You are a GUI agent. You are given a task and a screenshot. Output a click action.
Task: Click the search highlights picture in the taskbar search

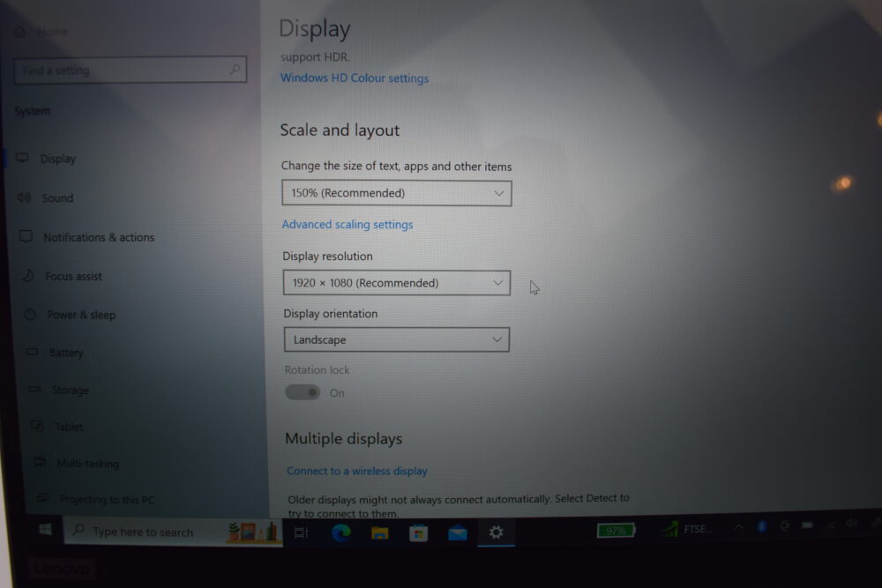coord(252,532)
